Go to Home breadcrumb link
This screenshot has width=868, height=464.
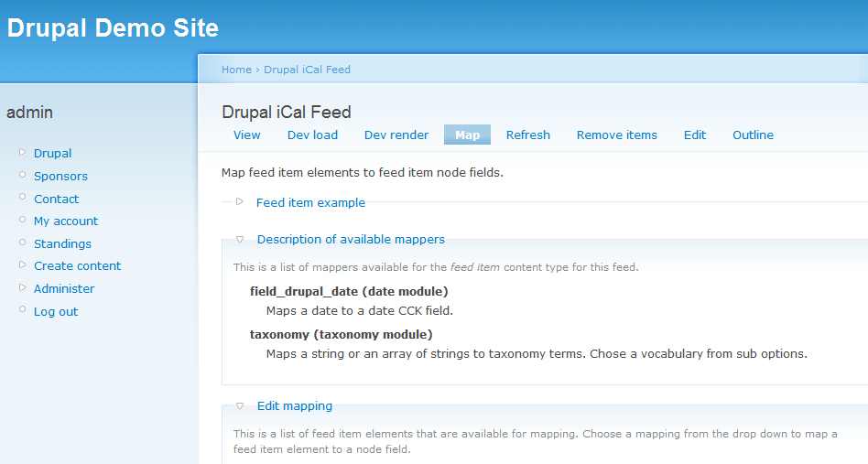point(236,70)
